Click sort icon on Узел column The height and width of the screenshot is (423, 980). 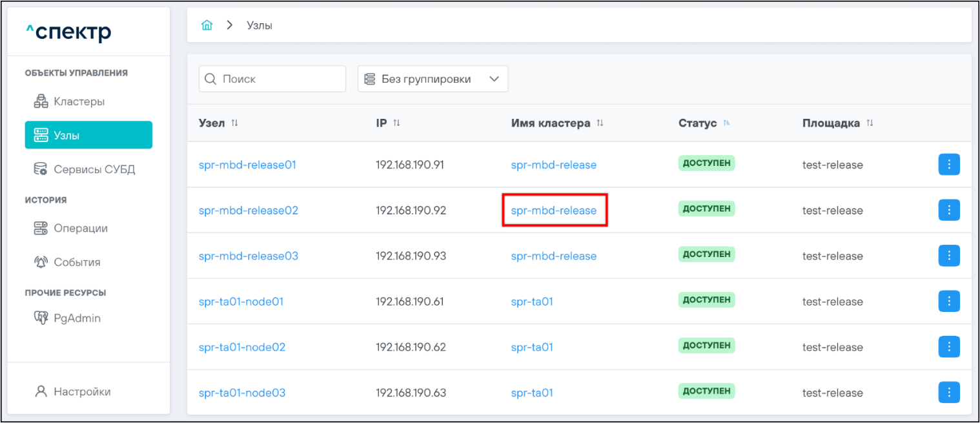(234, 123)
